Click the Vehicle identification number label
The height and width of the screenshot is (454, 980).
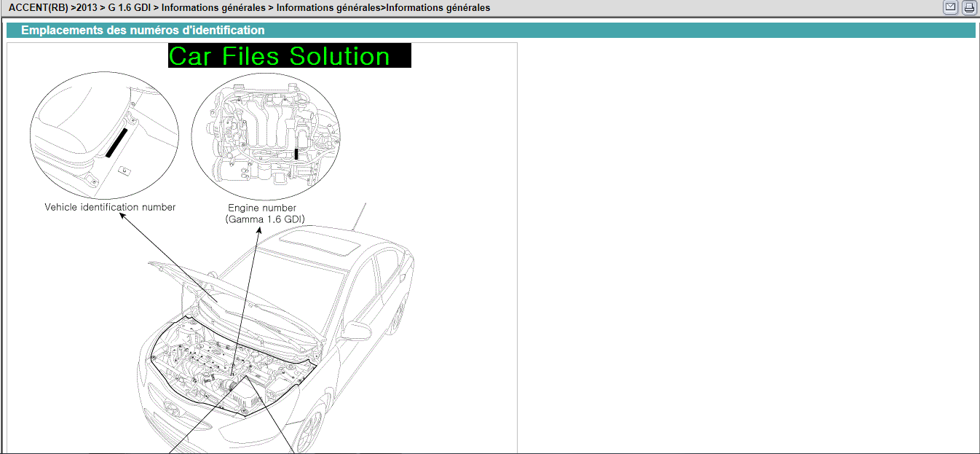[x=110, y=207]
